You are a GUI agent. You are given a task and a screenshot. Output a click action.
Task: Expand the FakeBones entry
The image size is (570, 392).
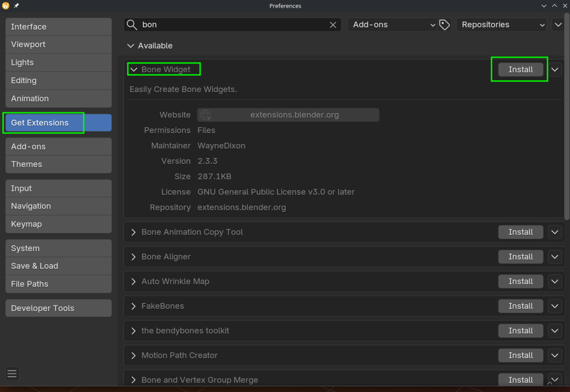[134, 306]
